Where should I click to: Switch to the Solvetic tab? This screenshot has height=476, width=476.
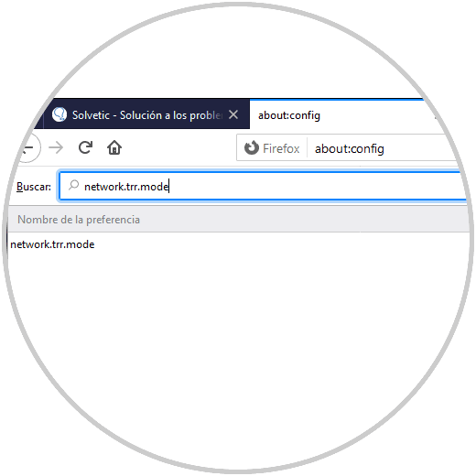[x=146, y=114]
